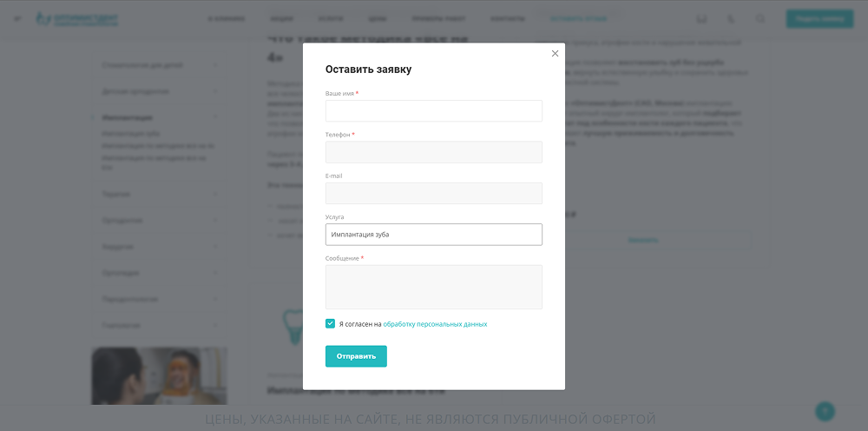The height and width of the screenshot is (431, 868).
Task: Click the round teal button at bottom-right
Action: point(825,411)
